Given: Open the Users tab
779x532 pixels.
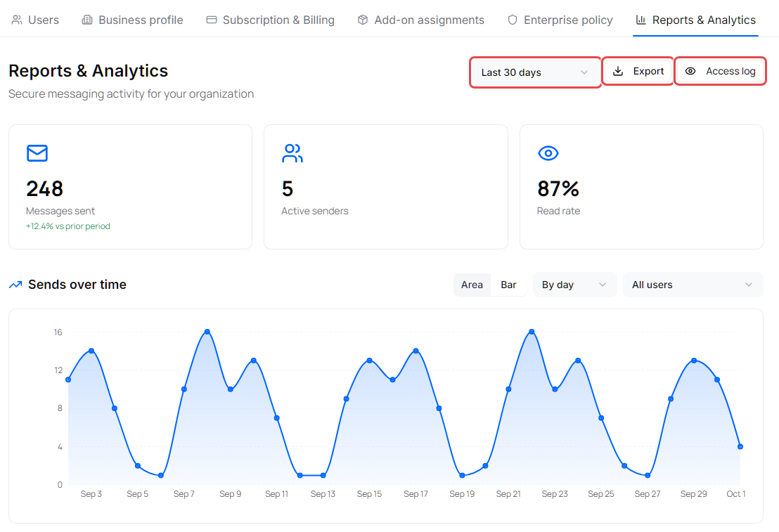Looking at the screenshot, I should tap(34, 20).
